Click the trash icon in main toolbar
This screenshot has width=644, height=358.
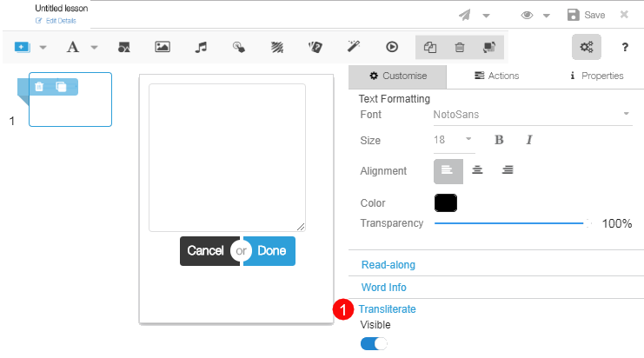click(460, 47)
